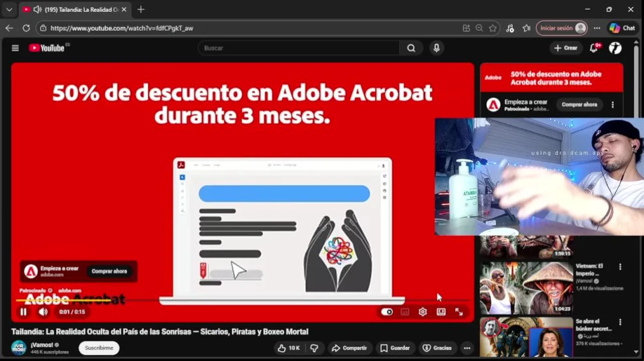This screenshot has height=361, width=644.
Task: Mute the video volume icon
Action: point(43,312)
